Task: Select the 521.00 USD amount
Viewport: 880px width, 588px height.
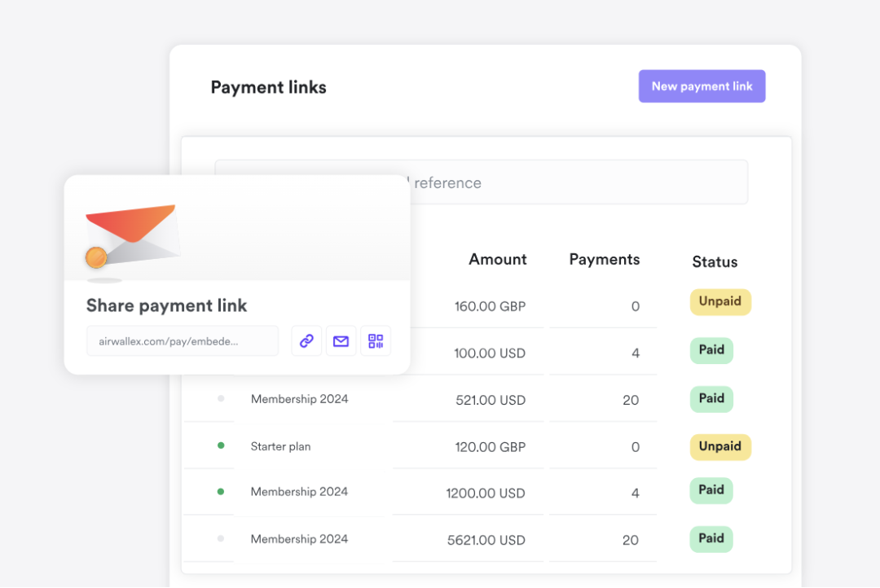Action: [x=491, y=400]
